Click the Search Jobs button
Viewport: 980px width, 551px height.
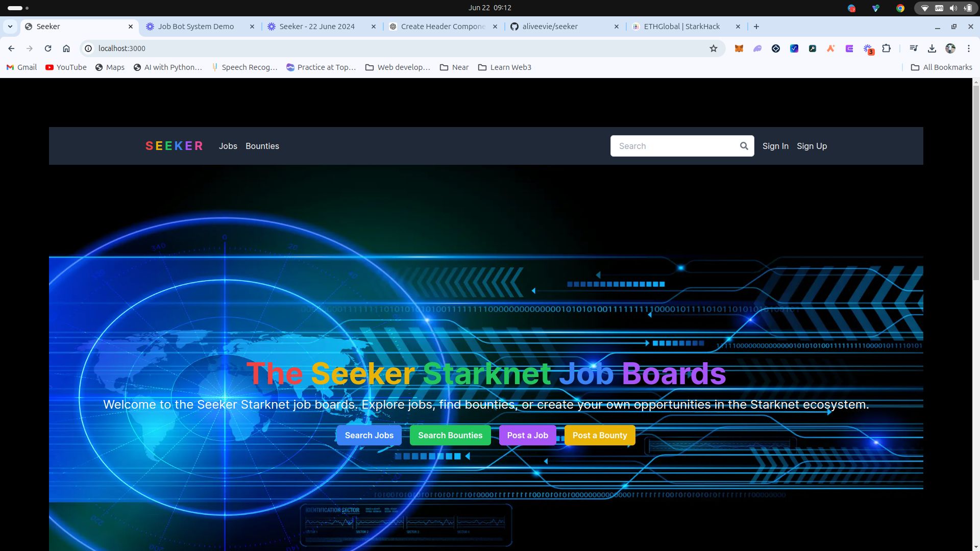pos(369,435)
